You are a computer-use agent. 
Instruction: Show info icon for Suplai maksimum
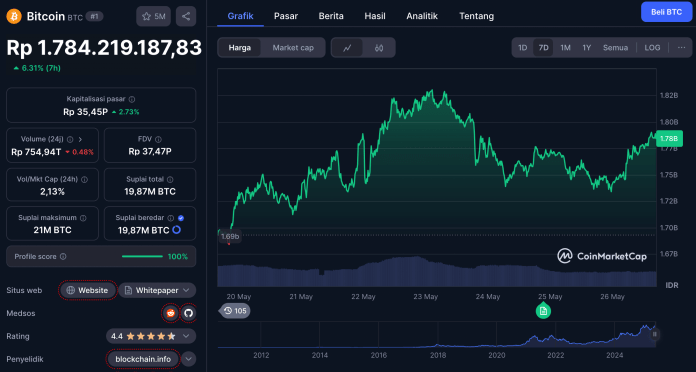tap(83, 218)
